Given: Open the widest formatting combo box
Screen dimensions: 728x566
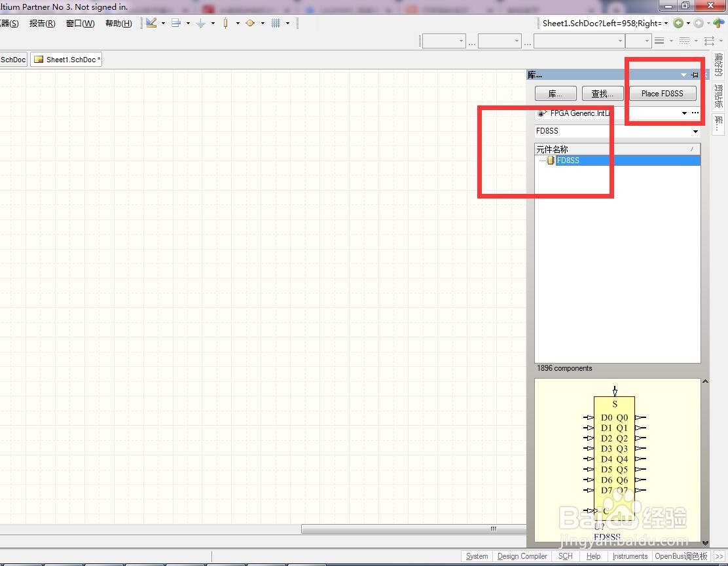Looking at the screenshot, I should point(579,41).
